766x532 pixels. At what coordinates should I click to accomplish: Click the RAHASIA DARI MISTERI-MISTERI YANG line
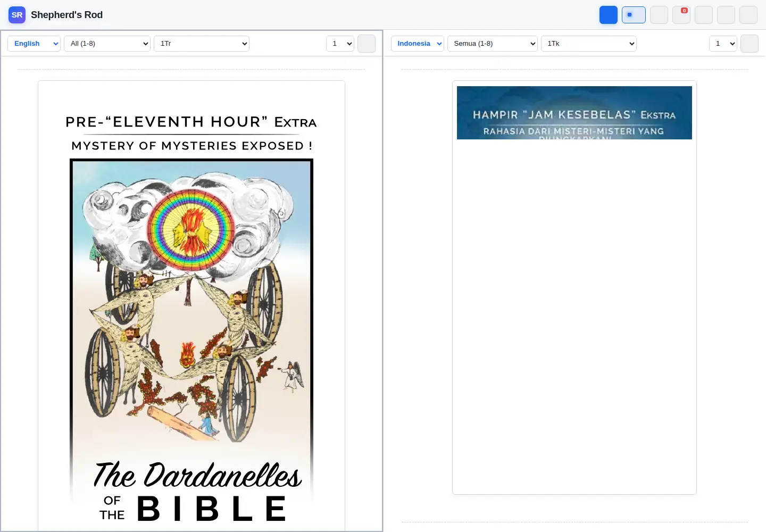(x=573, y=131)
